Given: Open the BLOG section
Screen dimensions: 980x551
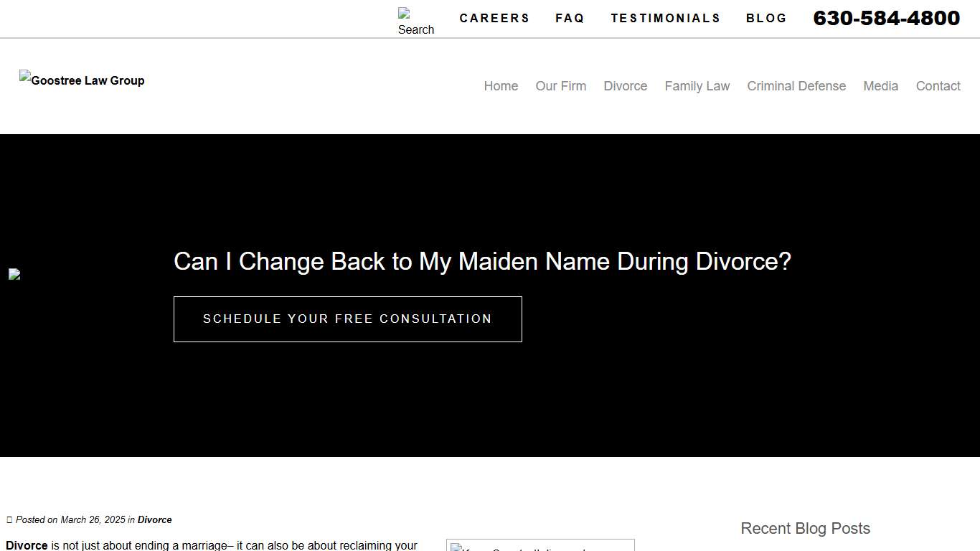Looking at the screenshot, I should 766,18.
